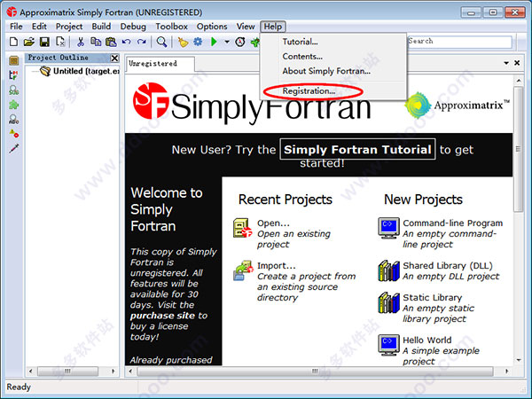This screenshot has width=532, height=399.
Task: Open a file via the folder icon
Action: click(x=29, y=42)
